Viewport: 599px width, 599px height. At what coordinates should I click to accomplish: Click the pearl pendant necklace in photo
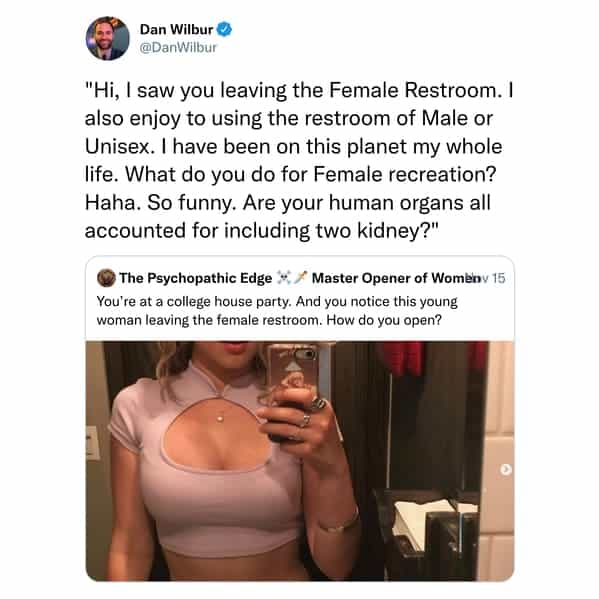[x=220, y=419]
